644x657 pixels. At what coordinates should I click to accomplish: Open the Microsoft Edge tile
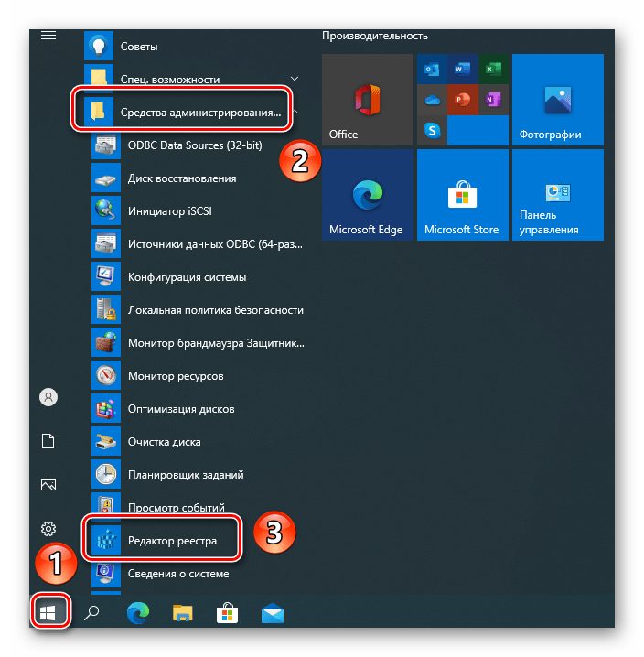(x=368, y=195)
